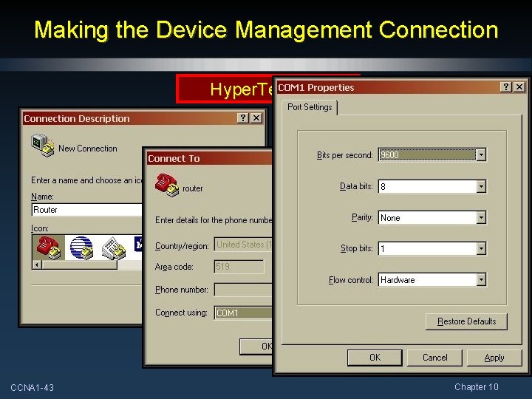Click the Name field containing Router
The height and width of the screenshot is (399, 532).
(87, 210)
